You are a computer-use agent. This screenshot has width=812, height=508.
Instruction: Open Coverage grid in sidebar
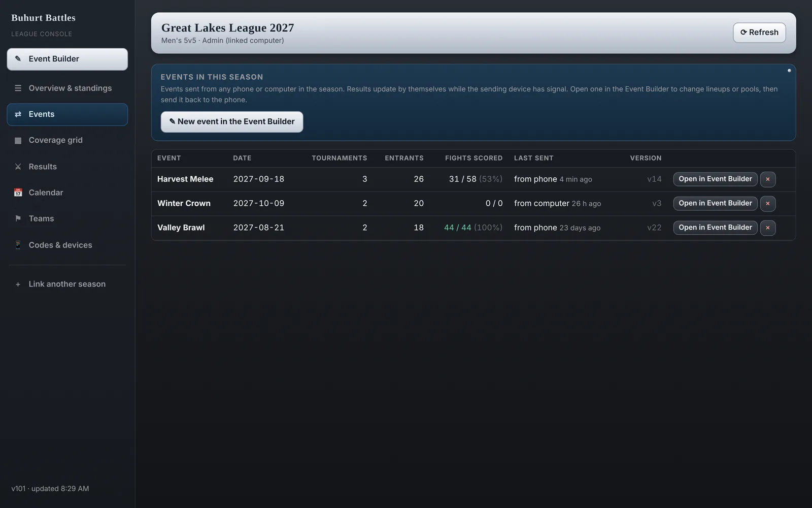67,141
